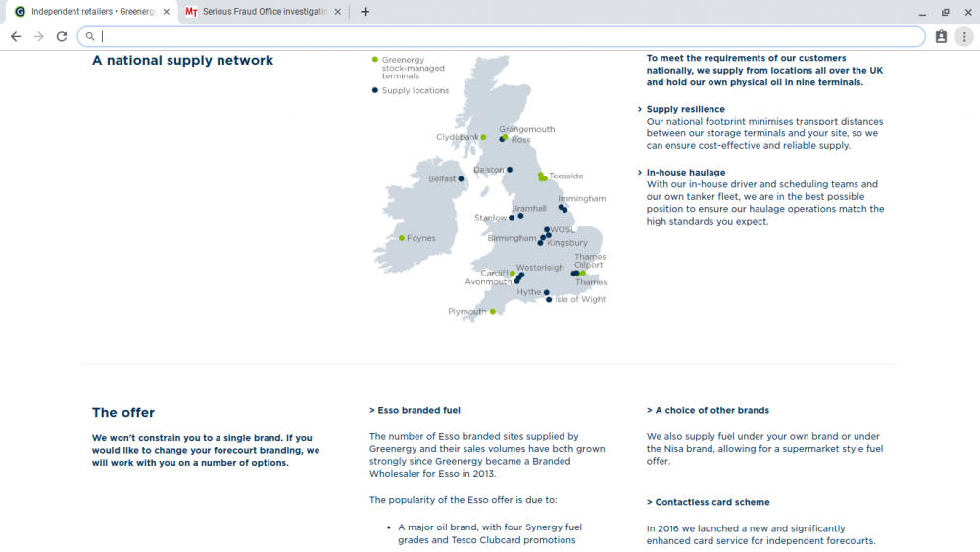Click the search icon in address bar
The height and width of the screenshot is (552, 980).
(x=90, y=37)
